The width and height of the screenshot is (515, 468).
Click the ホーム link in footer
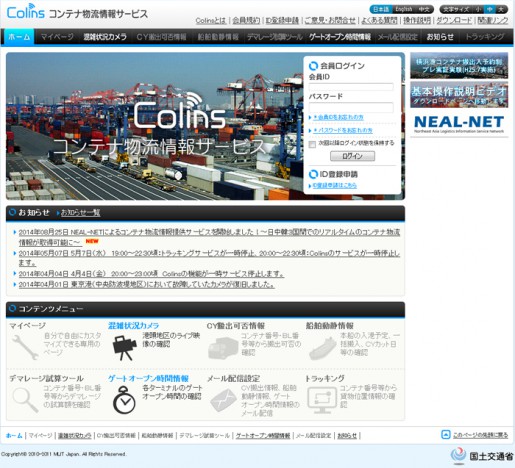(14, 436)
